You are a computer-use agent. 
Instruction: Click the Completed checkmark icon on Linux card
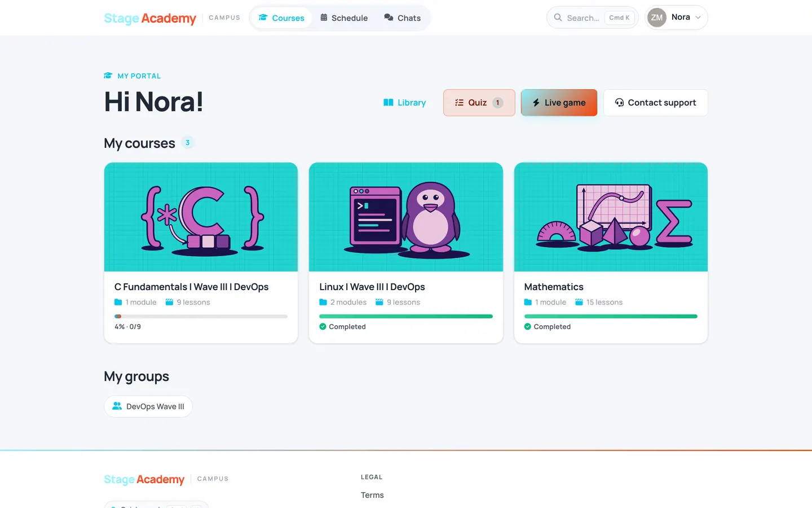coord(323,327)
